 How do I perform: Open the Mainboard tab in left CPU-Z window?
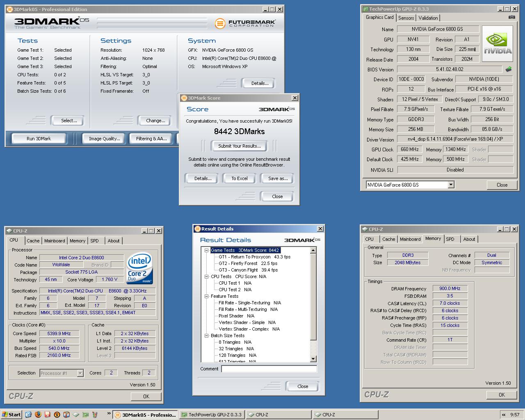[55, 241]
